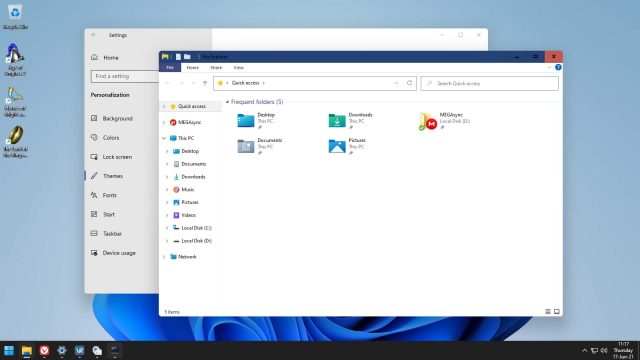Expand Local Disk (C:) in the tree

tap(167, 228)
